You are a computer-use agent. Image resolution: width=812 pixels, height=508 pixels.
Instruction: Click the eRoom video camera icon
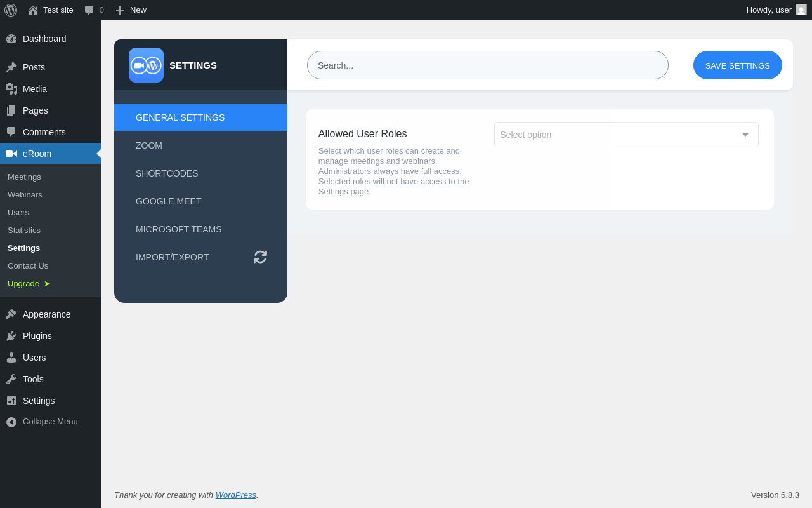pyautogui.click(x=11, y=154)
